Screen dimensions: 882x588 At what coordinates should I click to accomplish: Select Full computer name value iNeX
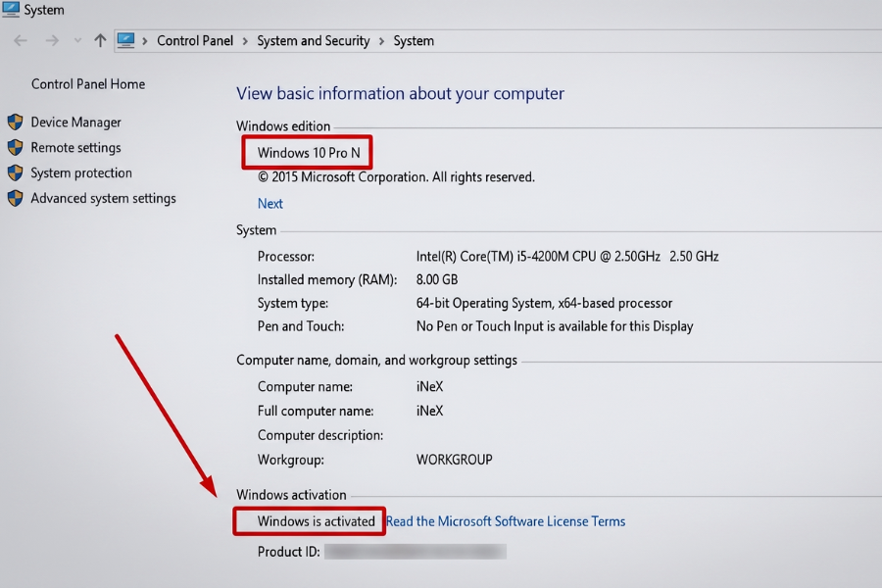430,411
